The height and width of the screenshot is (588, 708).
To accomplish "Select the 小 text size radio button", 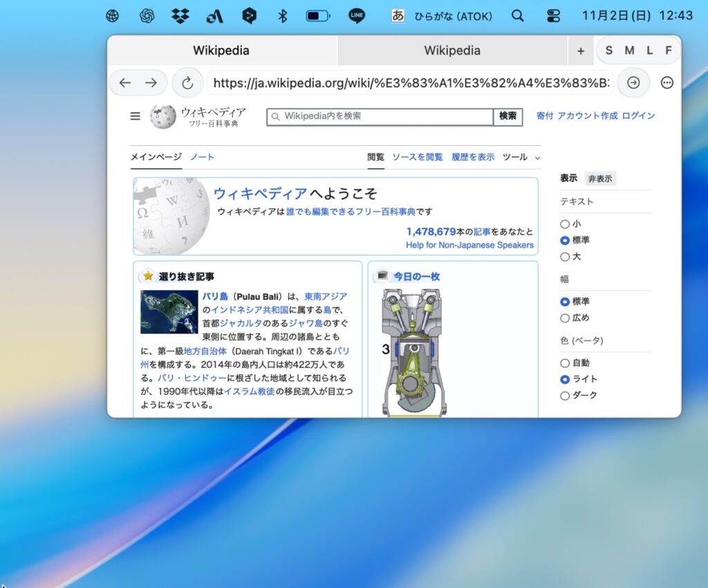I will pyautogui.click(x=565, y=224).
